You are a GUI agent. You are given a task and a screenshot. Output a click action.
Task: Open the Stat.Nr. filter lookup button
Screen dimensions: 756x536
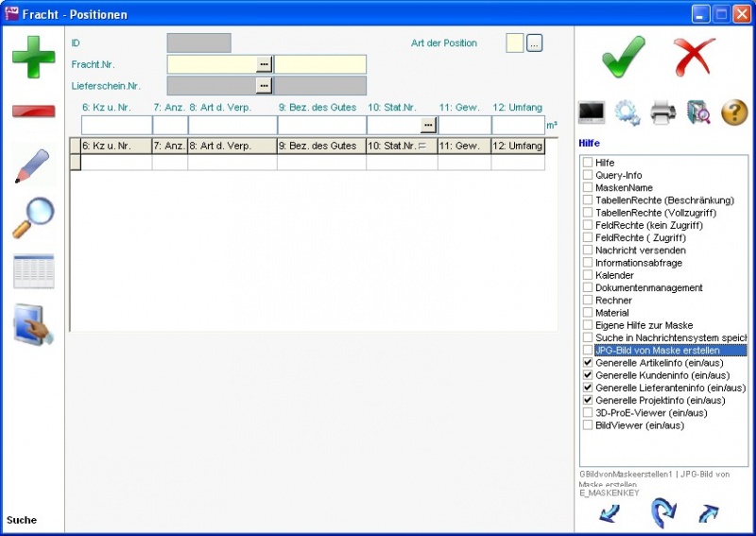pyautogui.click(x=428, y=125)
